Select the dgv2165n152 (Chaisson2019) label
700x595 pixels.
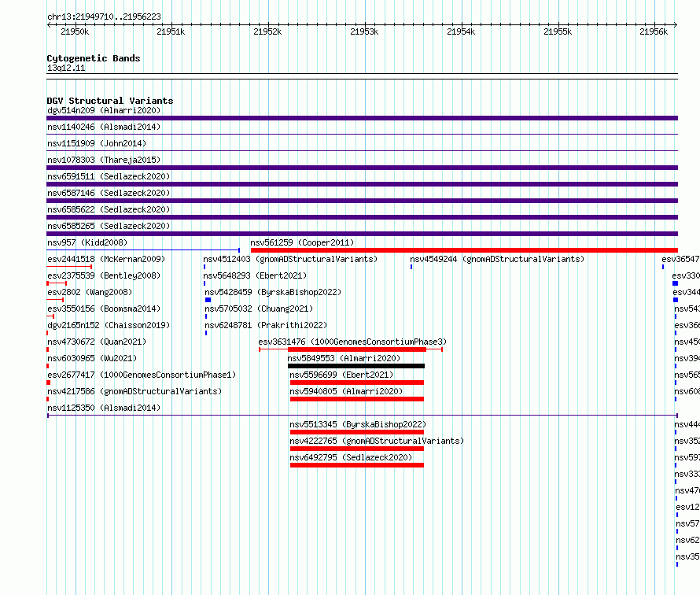coord(109,325)
